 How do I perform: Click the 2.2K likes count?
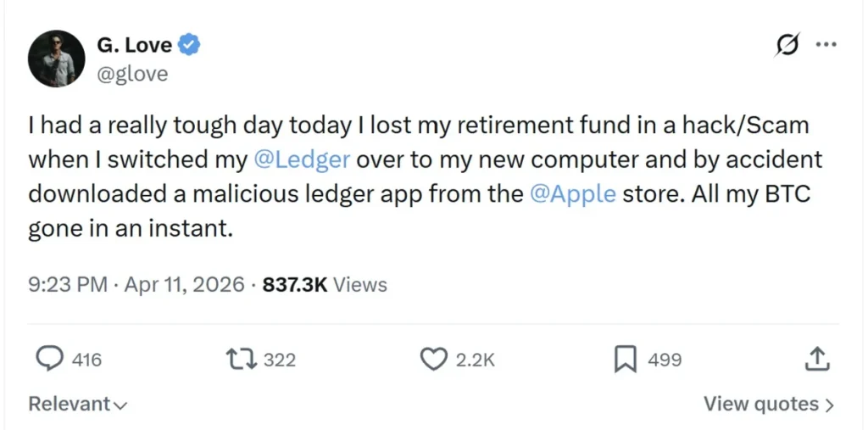click(x=476, y=360)
